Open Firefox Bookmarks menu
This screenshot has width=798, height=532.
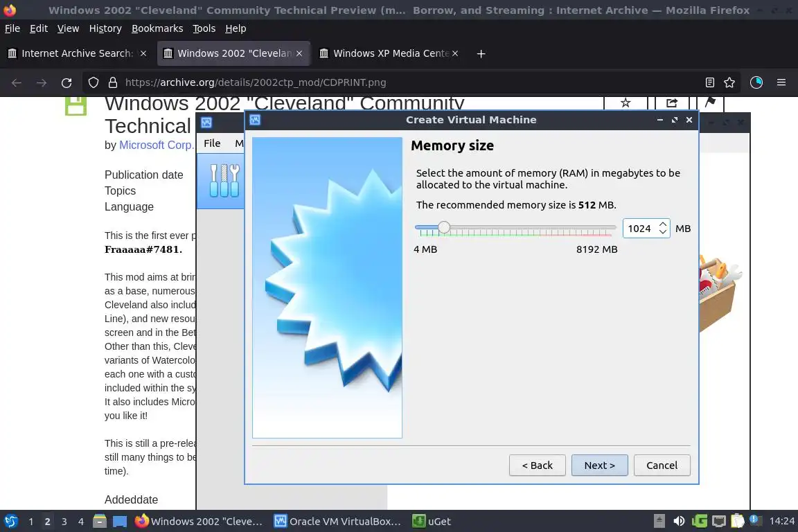click(157, 28)
